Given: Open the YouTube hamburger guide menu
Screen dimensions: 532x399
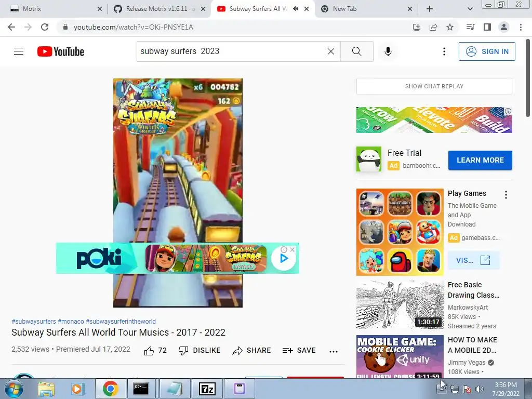Looking at the screenshot, I should point(19,51).
